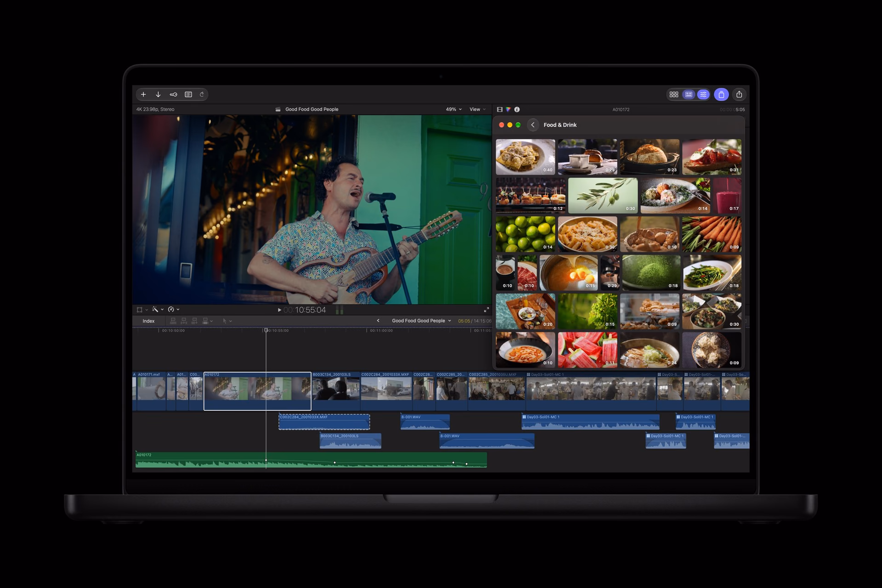This screenshot has width=882, height=588.
Task: Toggle the inspector sliders panel button
Action: point(703,95)
